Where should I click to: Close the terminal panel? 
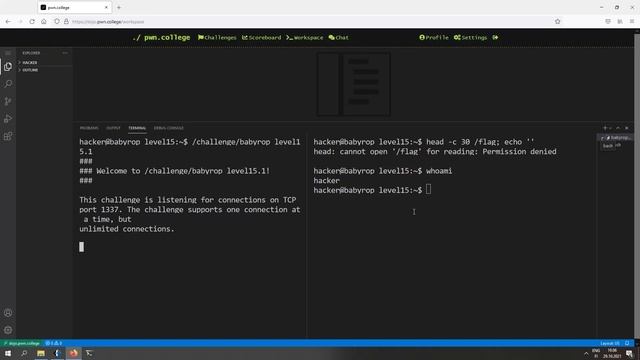point(627,128)
